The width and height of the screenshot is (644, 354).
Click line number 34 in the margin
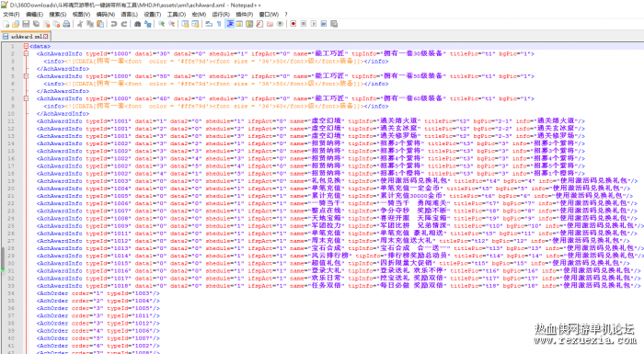tap(11, 293)
